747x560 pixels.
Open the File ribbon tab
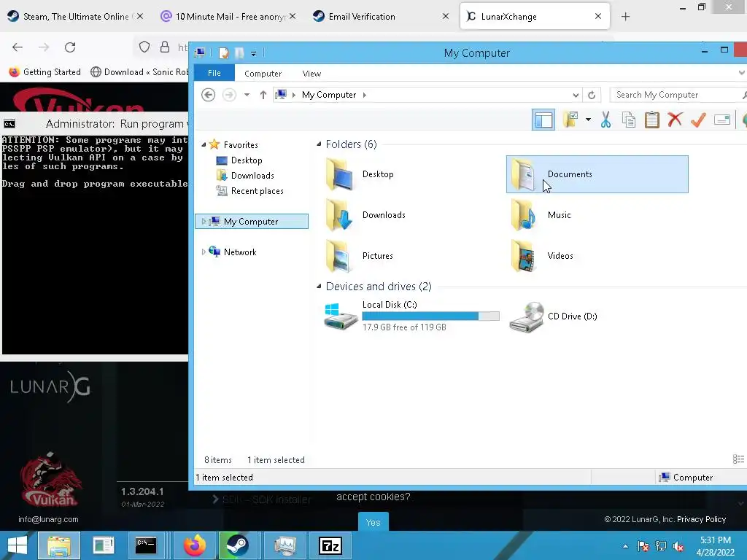[214, 74]
